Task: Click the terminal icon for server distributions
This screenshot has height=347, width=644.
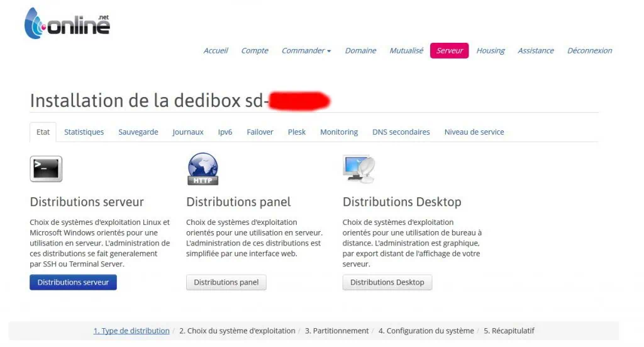Action: [46, 169]
